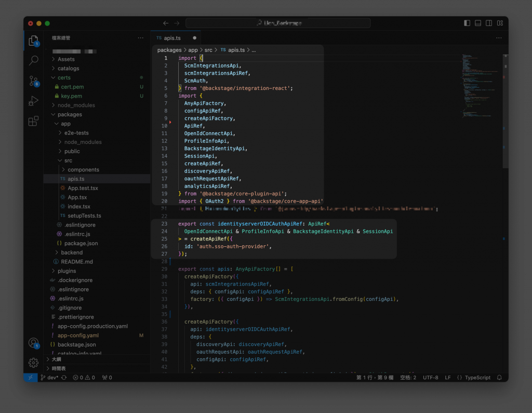
Task: Open backstage.json file
Action: tap(97, 344)
